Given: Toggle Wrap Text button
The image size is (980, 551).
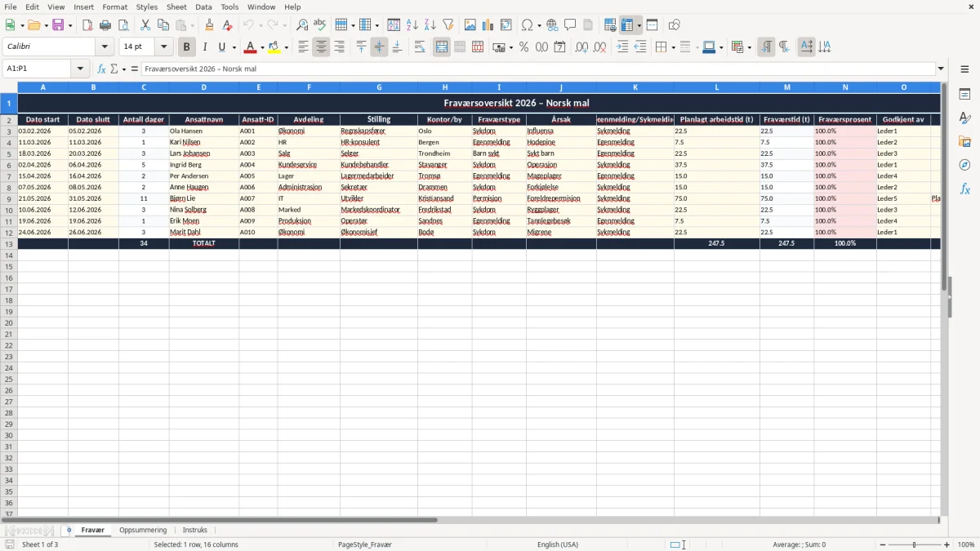Looking at the screenshot, I should [x=420, y=47].
